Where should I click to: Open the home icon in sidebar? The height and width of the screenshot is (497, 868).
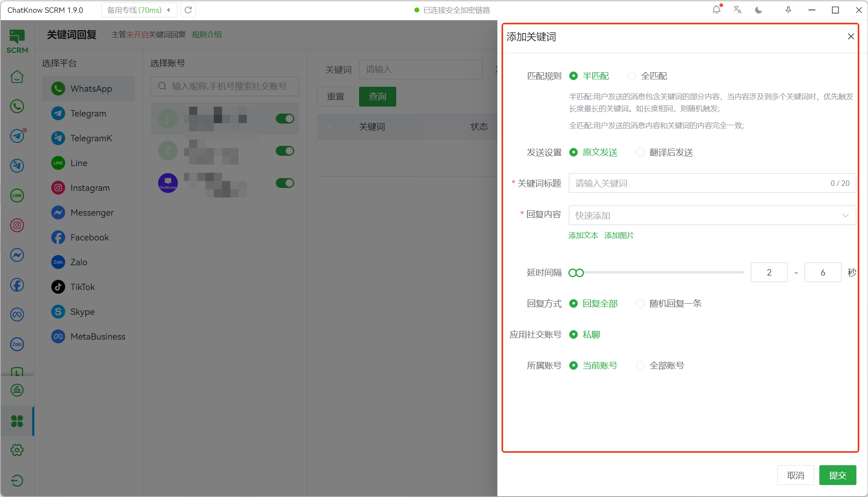17,77
